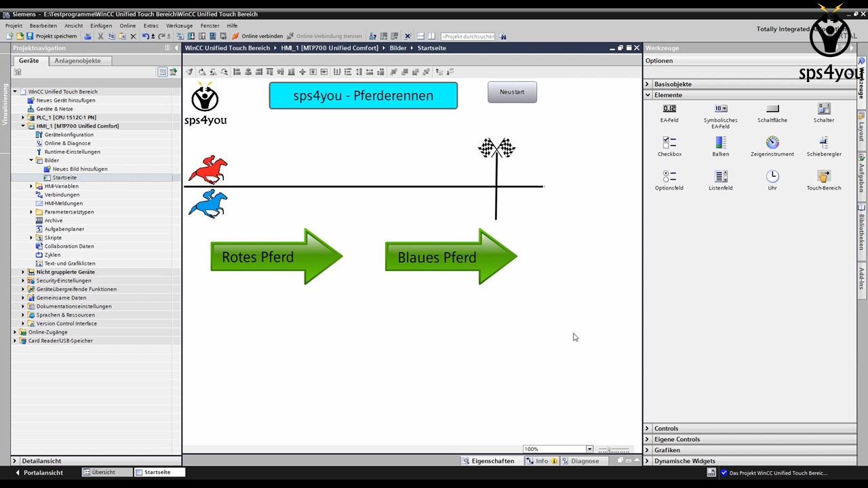868x488 pixels.
Task: Select the Balken bar element
Action: pos(720,143)
